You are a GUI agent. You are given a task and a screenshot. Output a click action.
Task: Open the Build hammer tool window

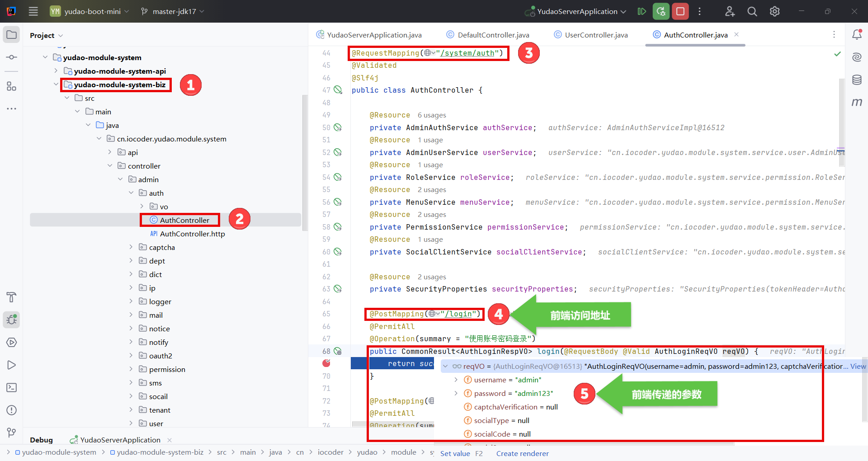(x=11, y=297)
